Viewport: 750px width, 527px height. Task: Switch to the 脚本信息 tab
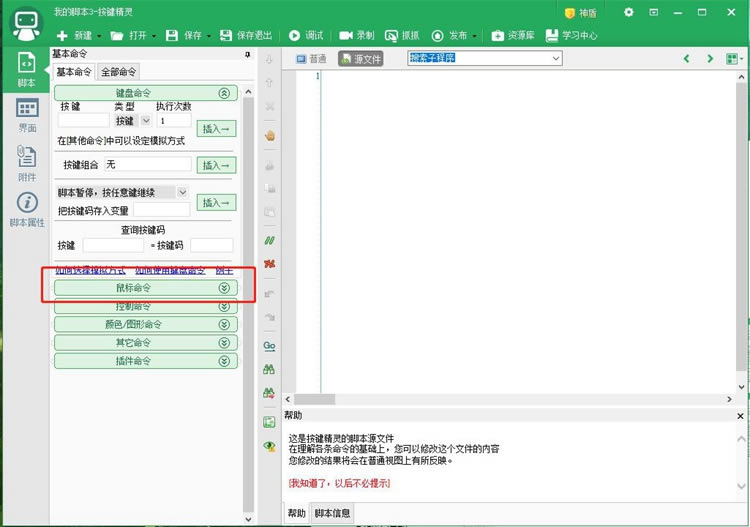click(333, 513)
